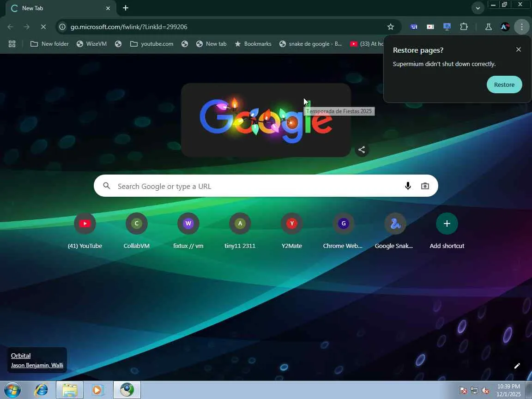Open the CollabVM shortcut
This screenshot has height=399, width=532.
136,231
